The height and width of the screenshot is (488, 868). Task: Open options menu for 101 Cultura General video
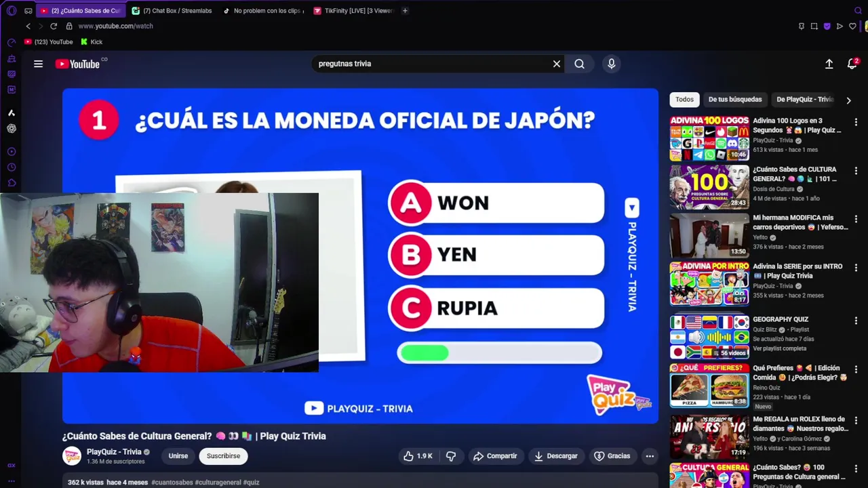856,171
